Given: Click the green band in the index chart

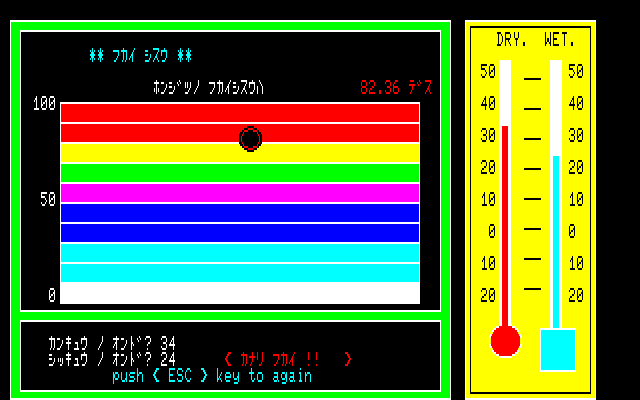Looking at the screenshot, I should click(x=240, y=173).
